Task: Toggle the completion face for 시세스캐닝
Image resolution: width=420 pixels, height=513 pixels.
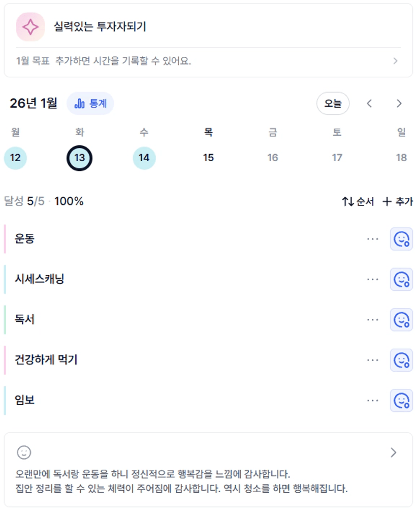Action: coord(401,279)
